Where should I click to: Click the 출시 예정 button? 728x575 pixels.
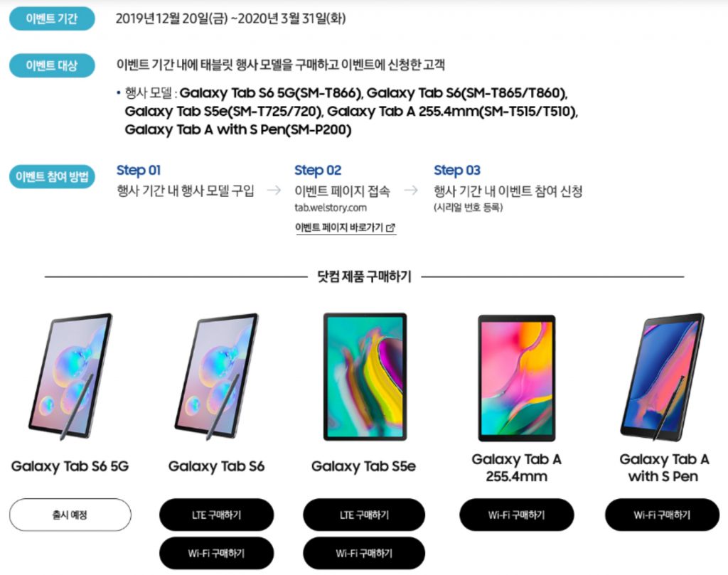click(x=70, y=515)
